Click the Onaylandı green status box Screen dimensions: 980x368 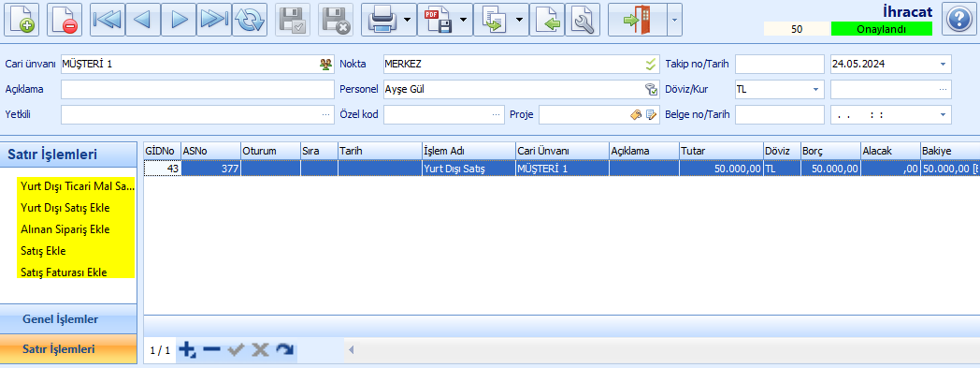tap(881, 29)
